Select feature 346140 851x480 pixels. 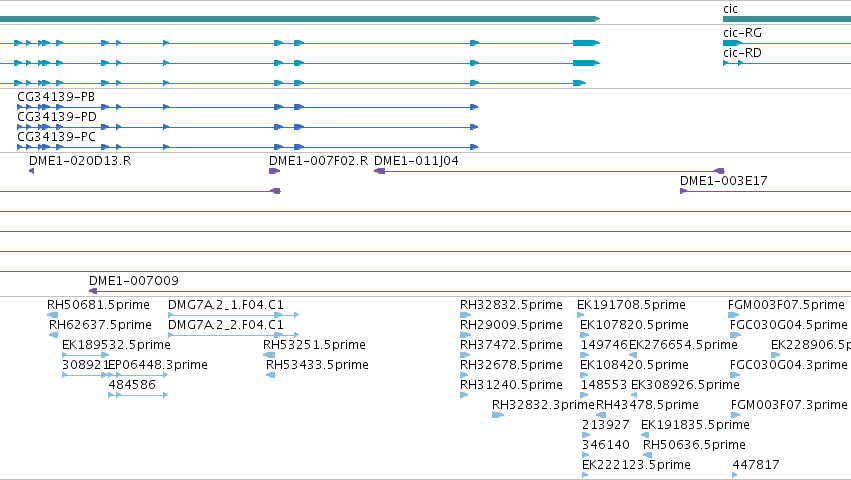[606, 445]
